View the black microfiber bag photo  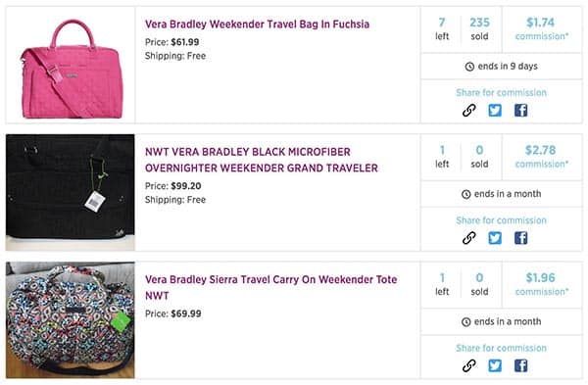coord(71,192)
